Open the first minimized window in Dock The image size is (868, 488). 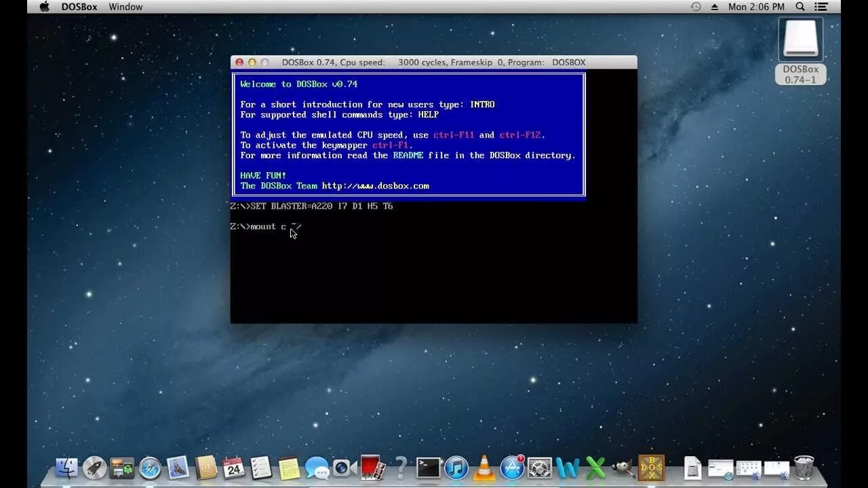pos(720,469)
